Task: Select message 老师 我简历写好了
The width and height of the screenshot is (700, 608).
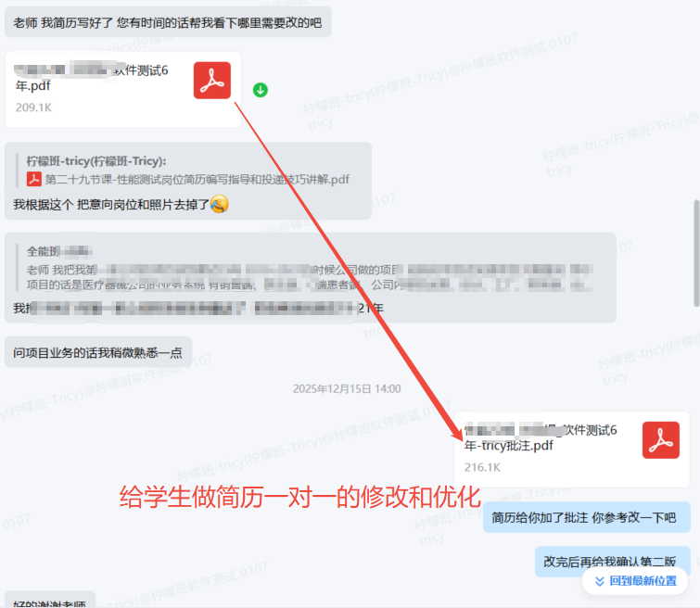Action: [x=168, y=22]
